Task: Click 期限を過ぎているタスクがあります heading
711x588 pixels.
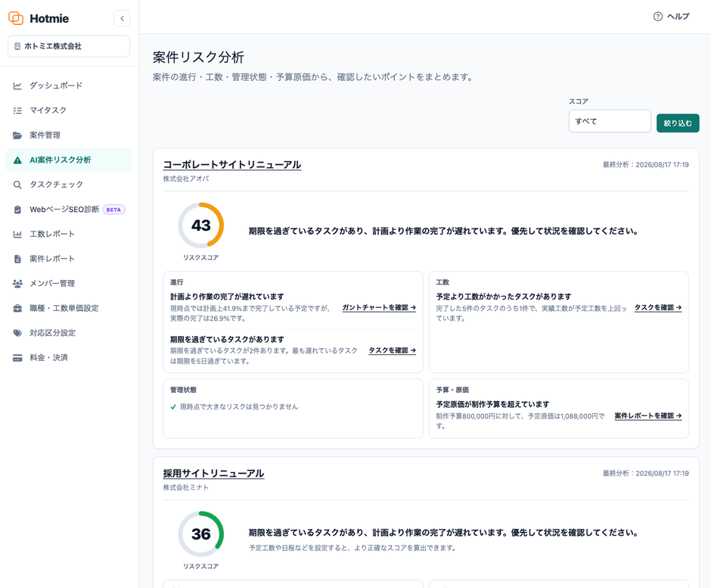Action: click(x=227, y=339)
